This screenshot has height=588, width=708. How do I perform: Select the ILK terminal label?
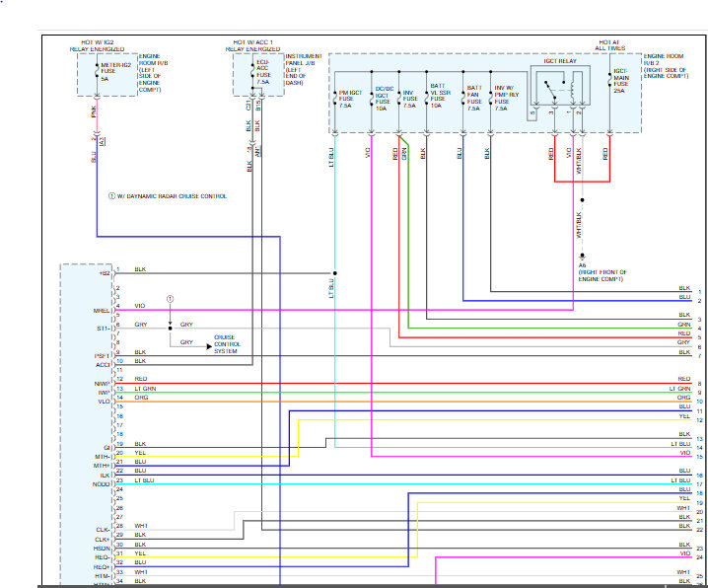click(x=106, y=476)
